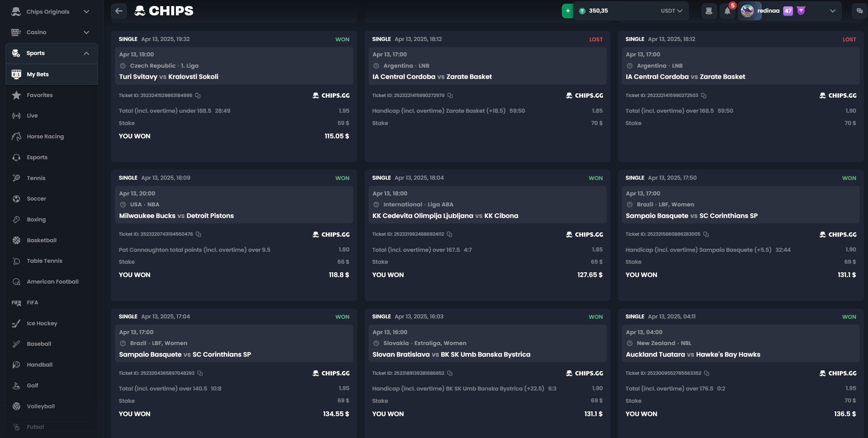The height and width of the screenshot is (438, 868).
Task: Copy ticket ID ending 924112
Action: pyautogui.click(x=450, y=234)
